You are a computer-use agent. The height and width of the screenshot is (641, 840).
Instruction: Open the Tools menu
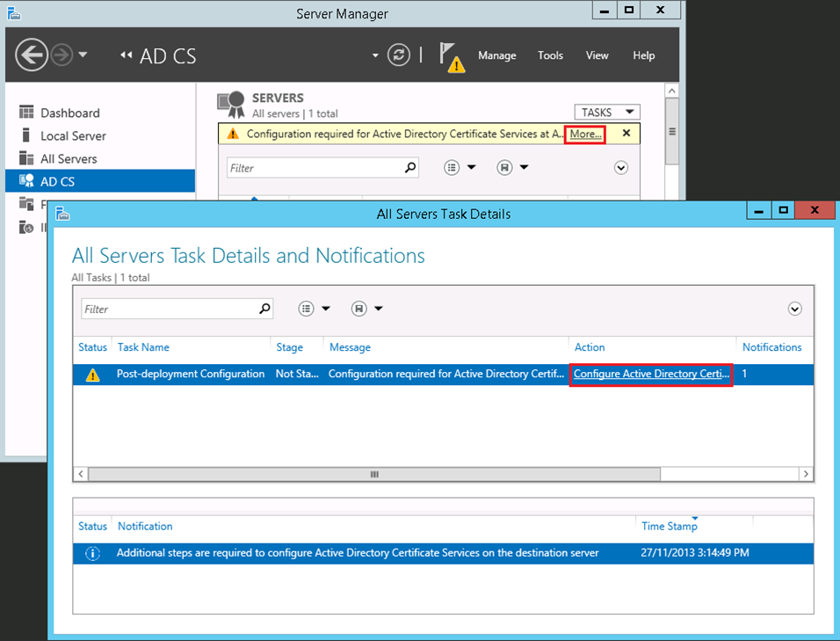[x=550, y=55]
